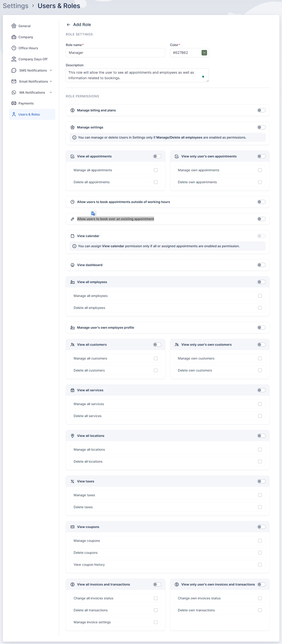The image size is (282, 644).
Task: Click the Company Days Off umbrella icon
Action: 14,59
